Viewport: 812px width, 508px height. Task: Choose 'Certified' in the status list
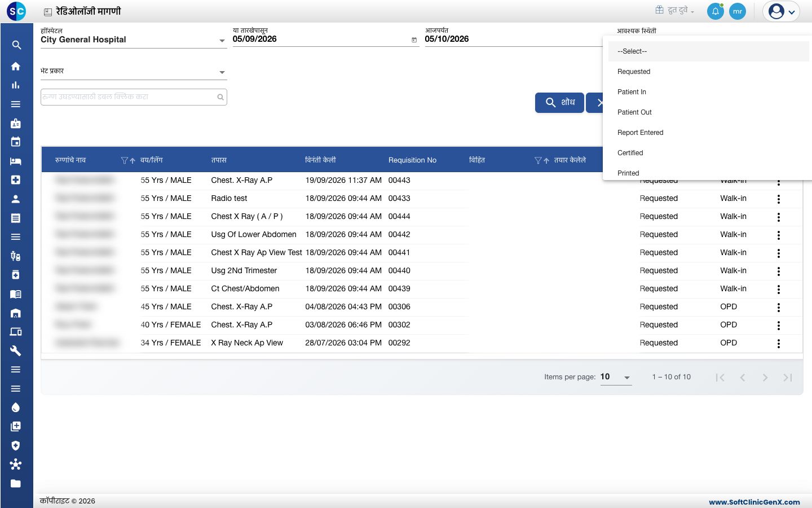[708, 153]
